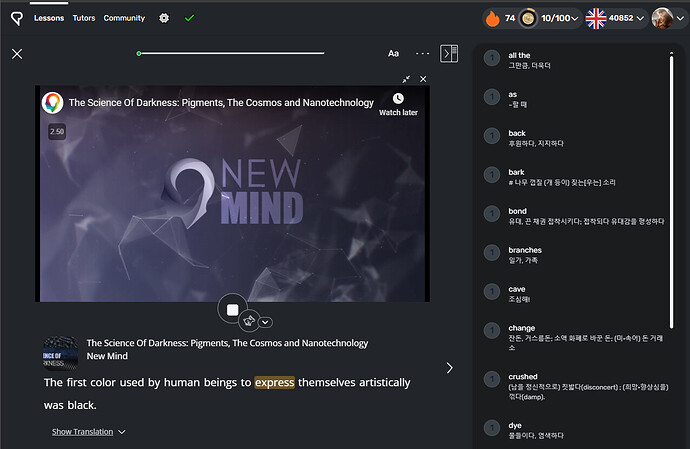Select the vocabulary word 'bond'
The image size is (690, 449).
(518, 211)
